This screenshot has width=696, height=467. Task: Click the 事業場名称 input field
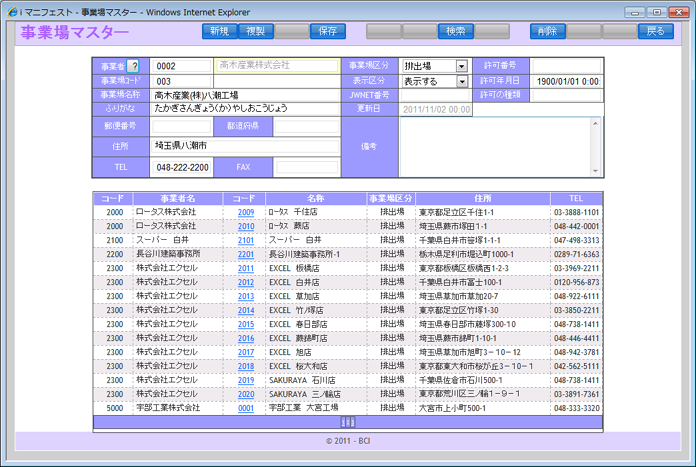[x=245, y=95]
